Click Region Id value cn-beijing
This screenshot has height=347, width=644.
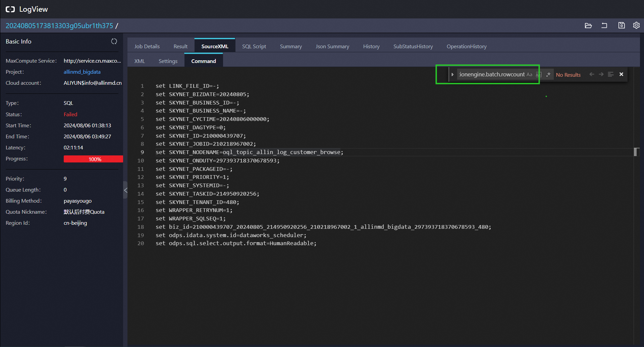75,223
